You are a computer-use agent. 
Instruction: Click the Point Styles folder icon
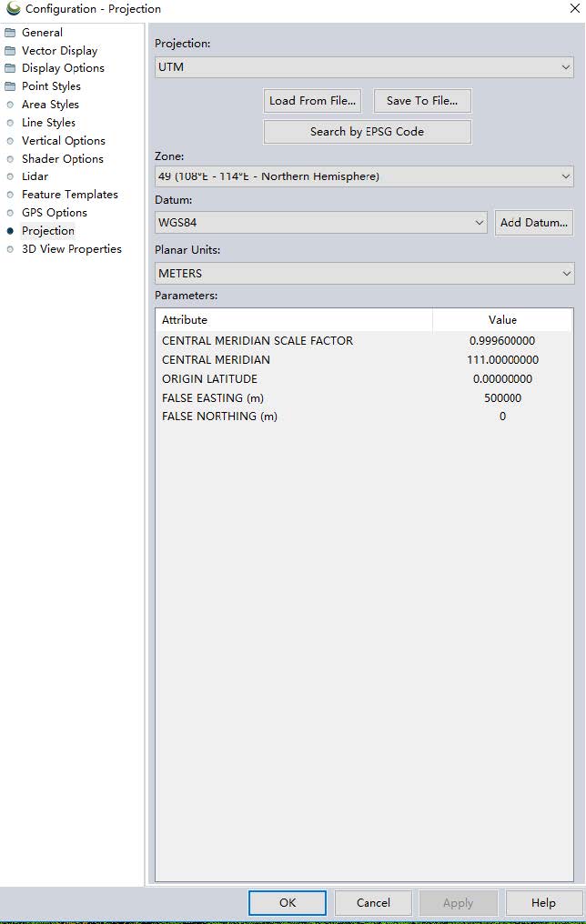(x=10, y=86)
